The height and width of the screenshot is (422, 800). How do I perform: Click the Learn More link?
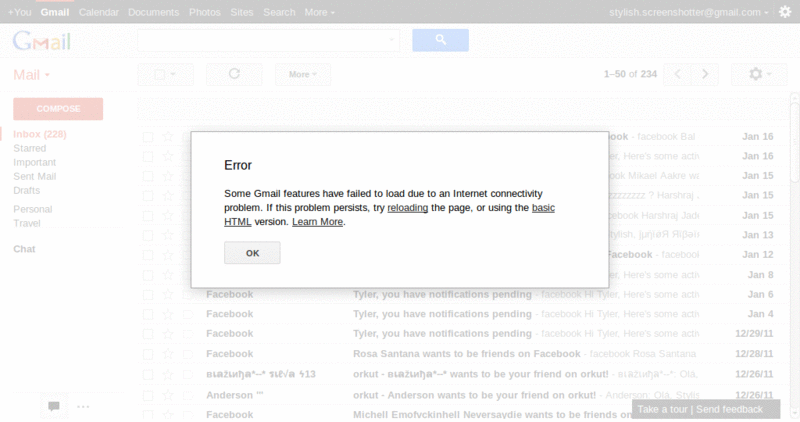click(x=317, y=221)
